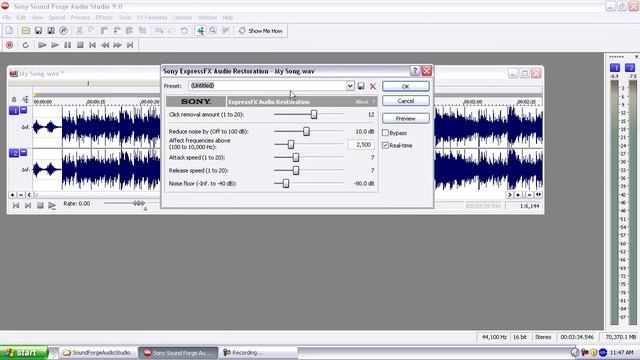Pause playback in the transport bar
Screen dimensions: 640x360
[67, 45]
